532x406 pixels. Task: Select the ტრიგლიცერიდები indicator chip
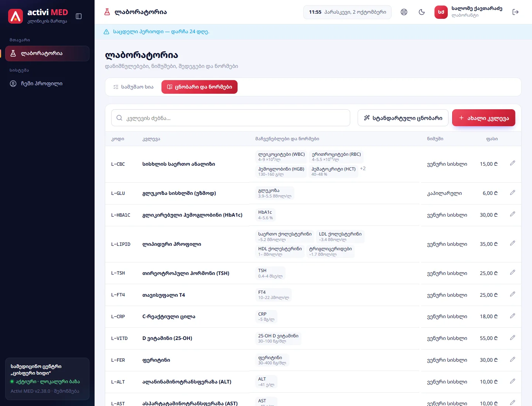tap(330, 251)
